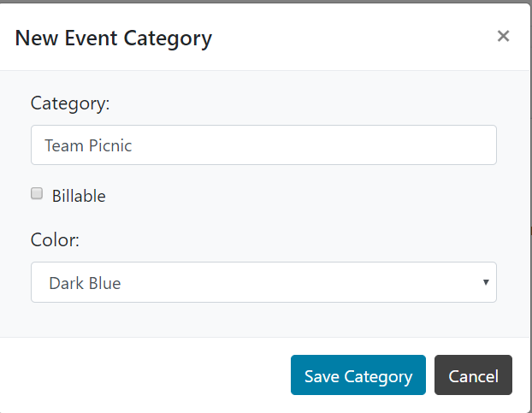Click the Category: field label
Screen dimensions: 532x413
pos(70,103)
